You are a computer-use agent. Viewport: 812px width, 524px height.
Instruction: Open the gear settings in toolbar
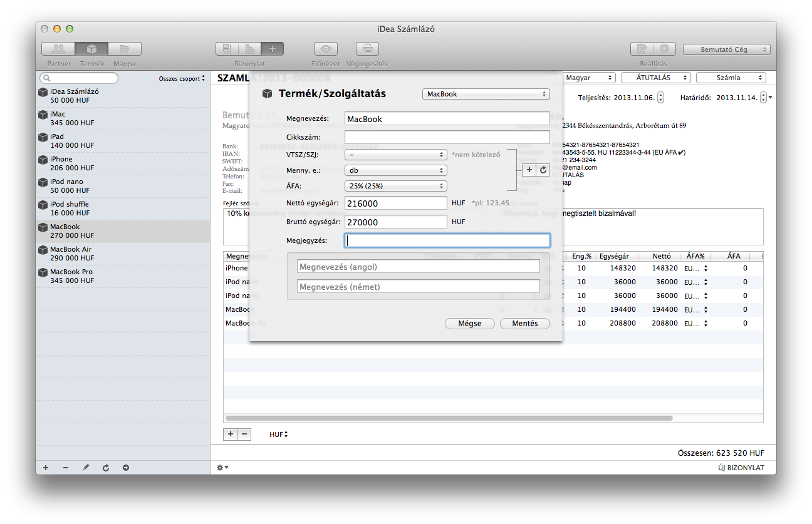point(664,49)
